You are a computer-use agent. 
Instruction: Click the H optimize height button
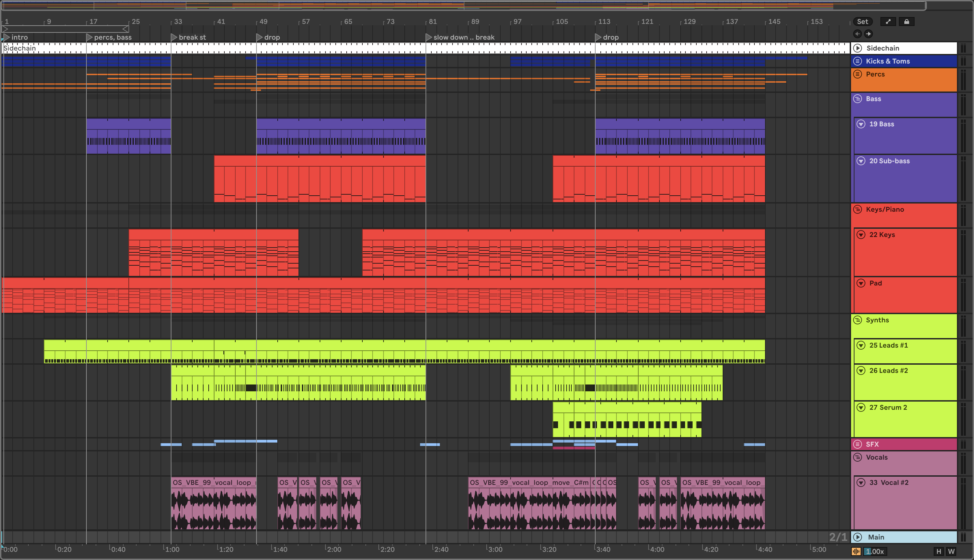938,551
